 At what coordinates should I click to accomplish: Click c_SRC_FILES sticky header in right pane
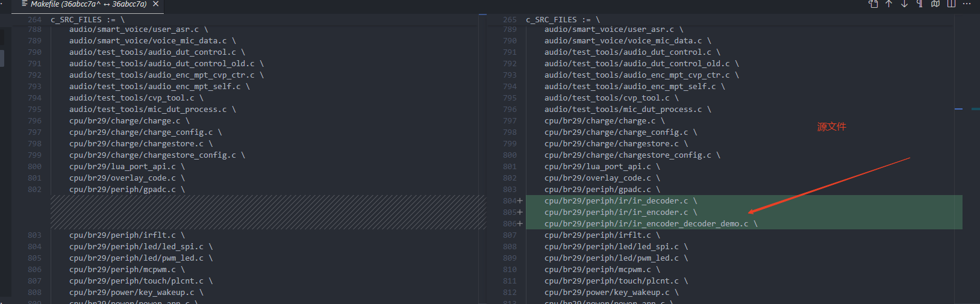(x=563, y=20)
